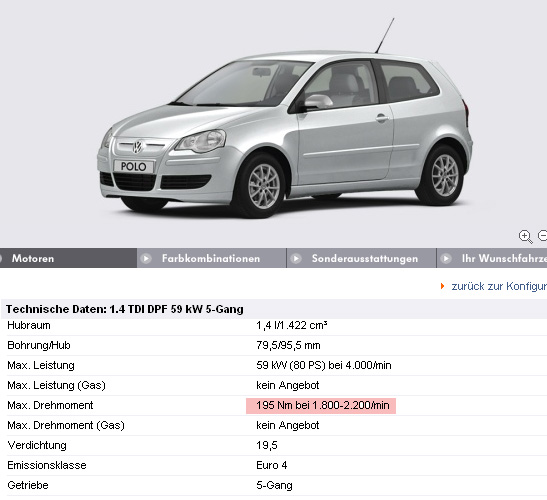
Task: Select the Max. Drehmoment (Gas) label
Action: pyautogui.click(x=66, y=425)
